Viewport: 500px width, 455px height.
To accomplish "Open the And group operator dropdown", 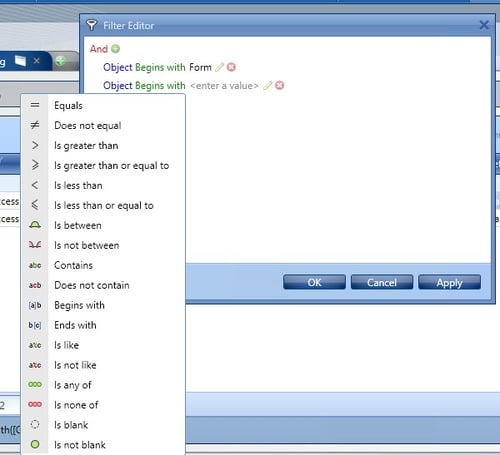I will coord(99,49).
